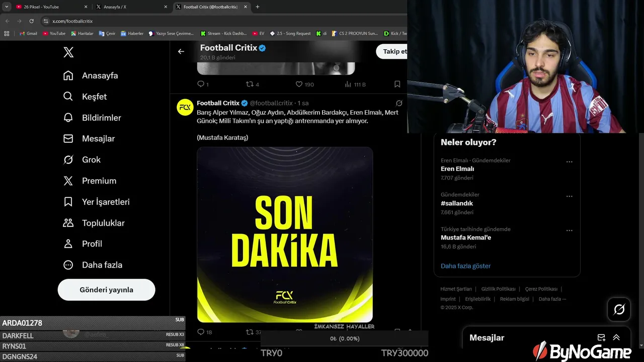The height and width of the screenshot is (362, 644).
Task: Open Eren Elmalı trending topic
Action: tap(457, 169)
